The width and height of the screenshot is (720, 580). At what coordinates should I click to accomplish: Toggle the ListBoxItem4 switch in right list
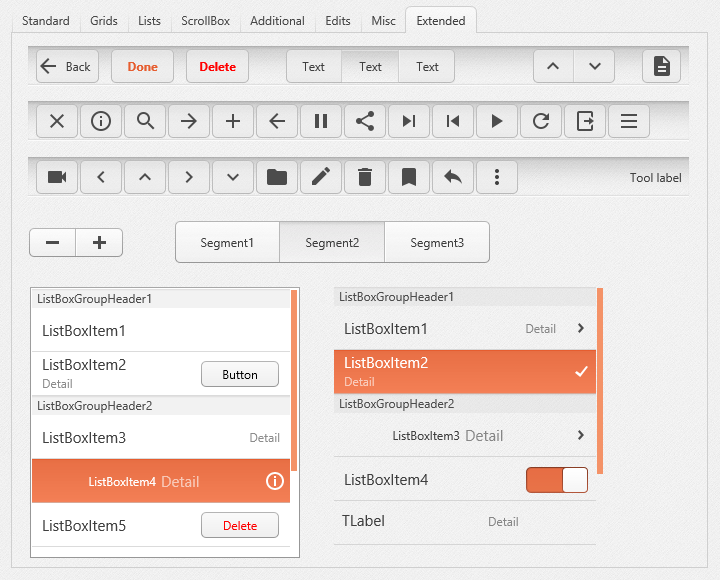[557, 480]
